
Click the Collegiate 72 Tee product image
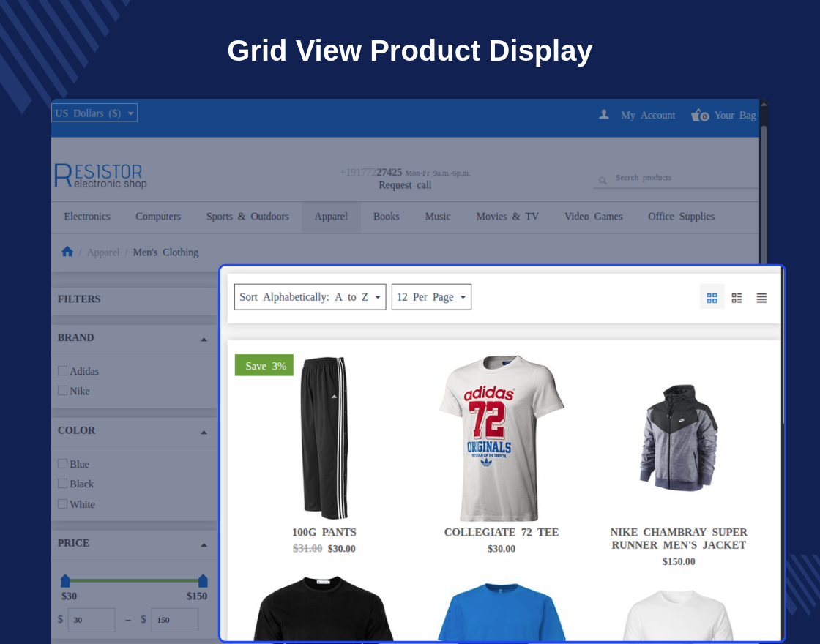click(x=501, y=438)
